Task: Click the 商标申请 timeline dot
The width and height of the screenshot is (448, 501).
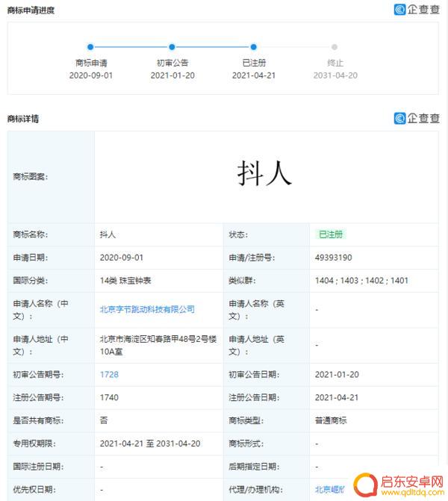Action: pos(90,47)
